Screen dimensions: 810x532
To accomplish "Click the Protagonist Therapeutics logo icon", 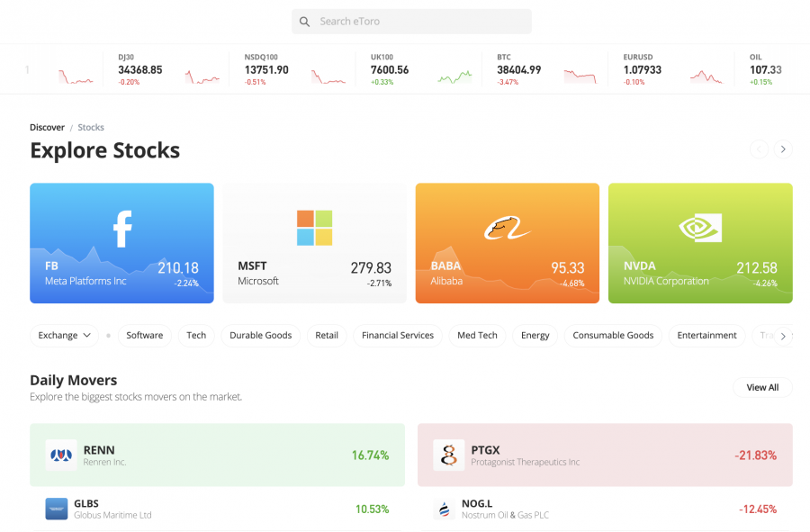I will pos(449,455).
